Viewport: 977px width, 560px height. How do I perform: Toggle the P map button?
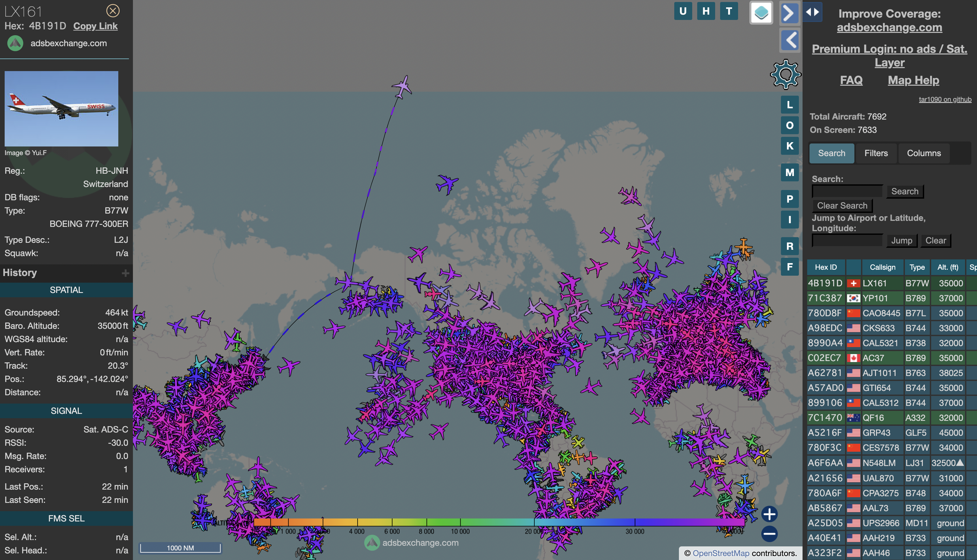(790, 199)
